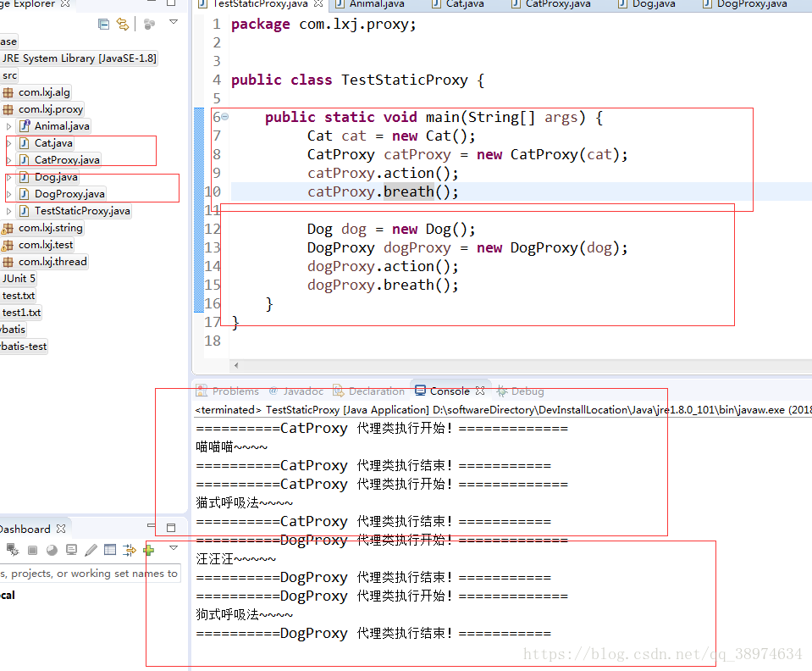Image resolution: width=812 pixels, height=671 pixels.
Task: Open the Declaration view tab
Action: (x=368, y=391)
